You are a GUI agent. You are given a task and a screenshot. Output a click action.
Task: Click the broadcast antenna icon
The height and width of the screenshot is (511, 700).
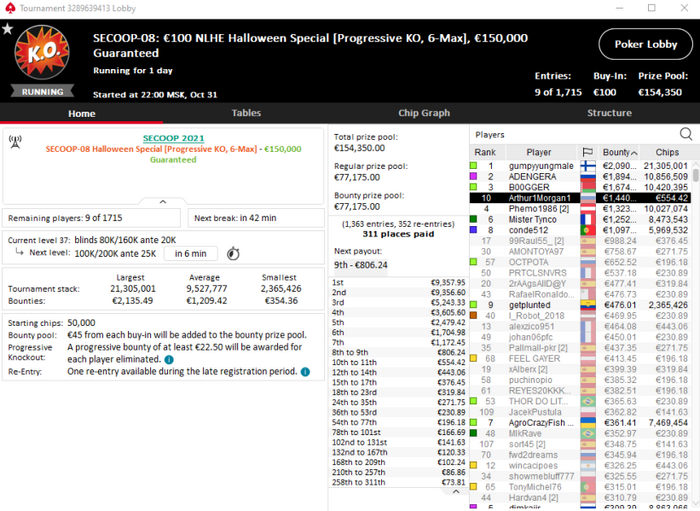click(x=15, y=142)
